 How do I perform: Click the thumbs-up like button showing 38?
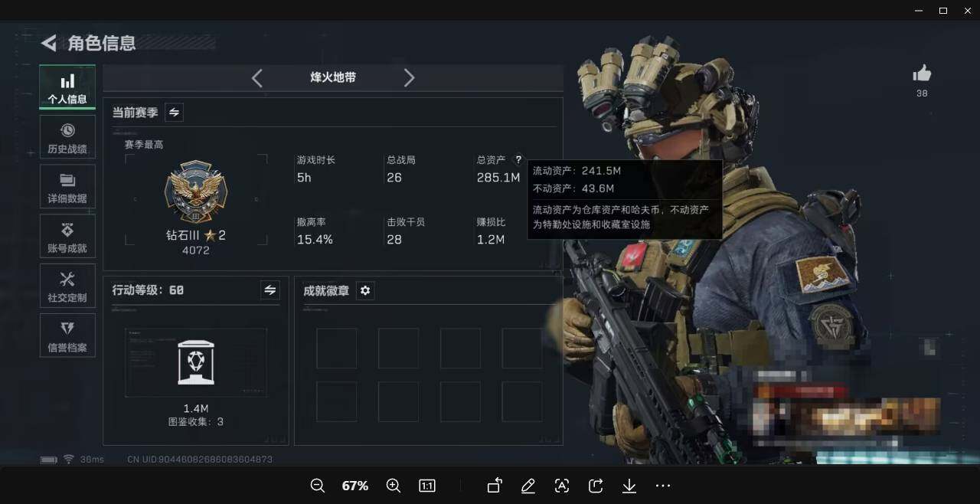pyautogui.click(x=922, y=74)
